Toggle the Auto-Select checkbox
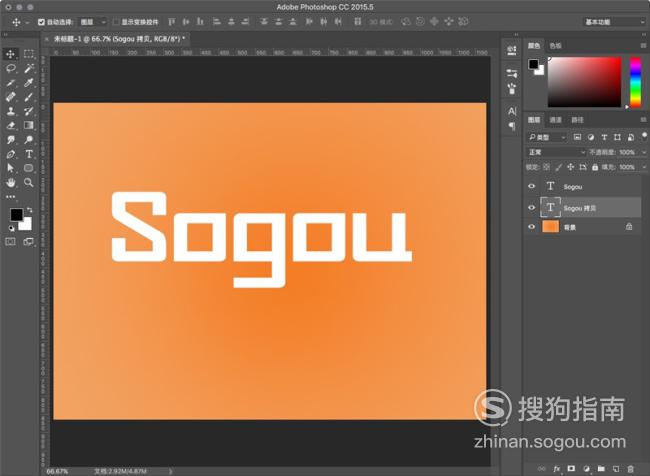Image resolution: width=650 pixels, height=476 pixels. click(x=41, y=22)
